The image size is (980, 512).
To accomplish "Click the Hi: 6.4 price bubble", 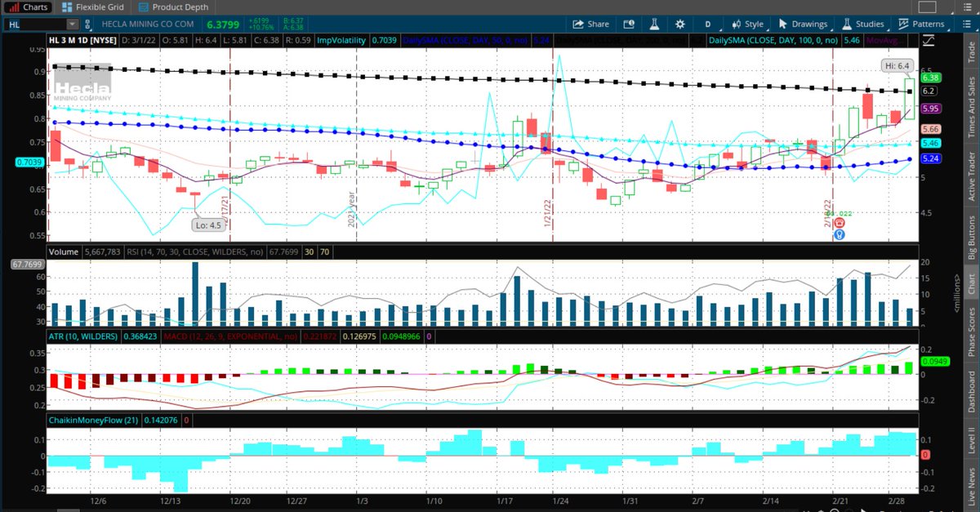I will [x=896, y=65].
